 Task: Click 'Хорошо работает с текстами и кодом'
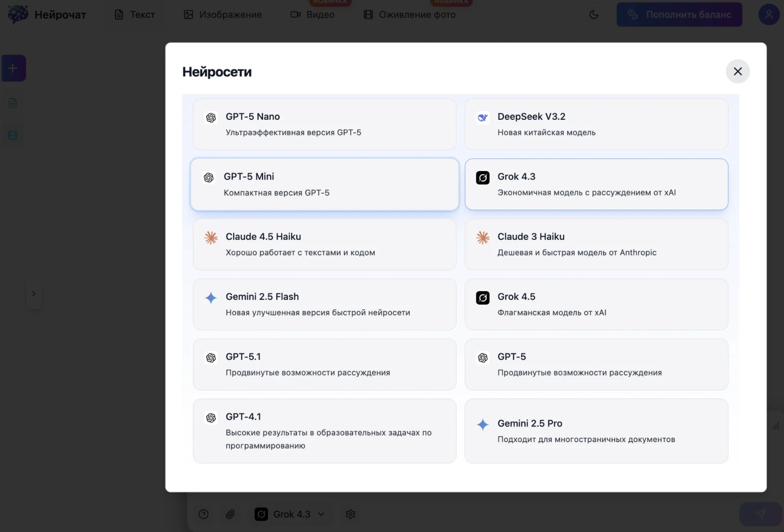[300, 253]
